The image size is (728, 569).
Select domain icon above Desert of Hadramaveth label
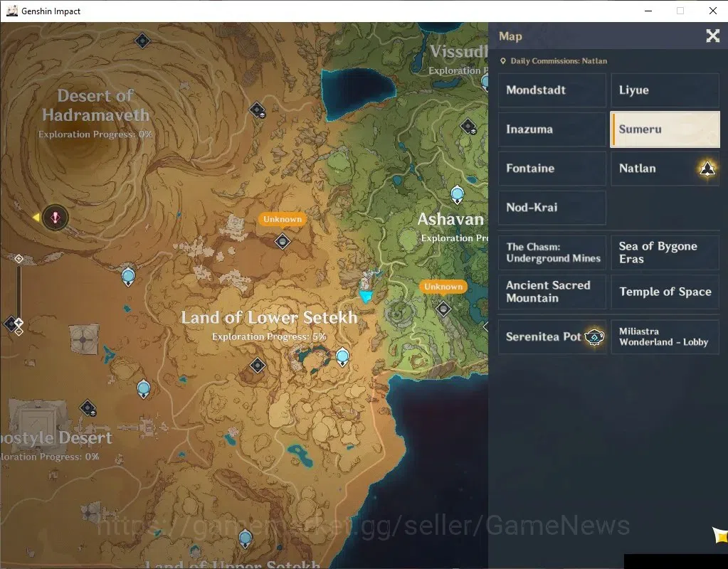click(142, 41)
